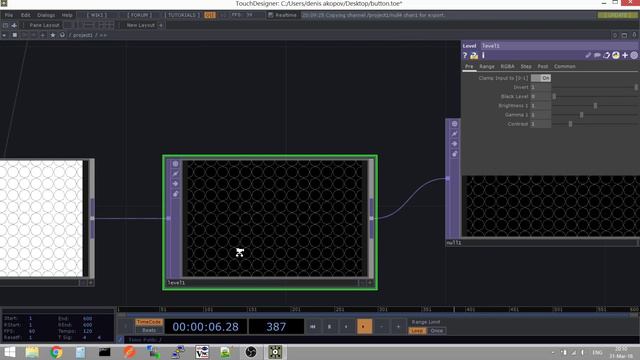The image size is (640, 360).
Task: Open the Help menu
Action: 67,15
